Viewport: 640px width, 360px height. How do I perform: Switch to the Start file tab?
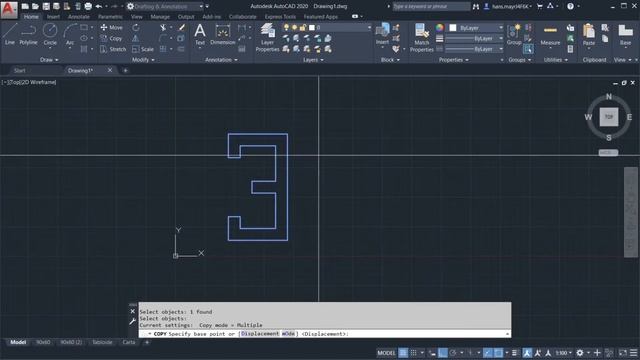20,70
